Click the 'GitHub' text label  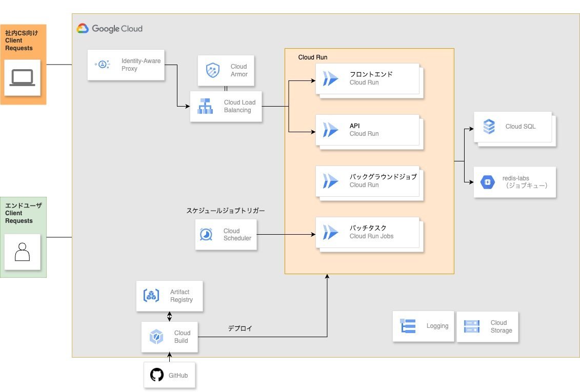[178, 376]
